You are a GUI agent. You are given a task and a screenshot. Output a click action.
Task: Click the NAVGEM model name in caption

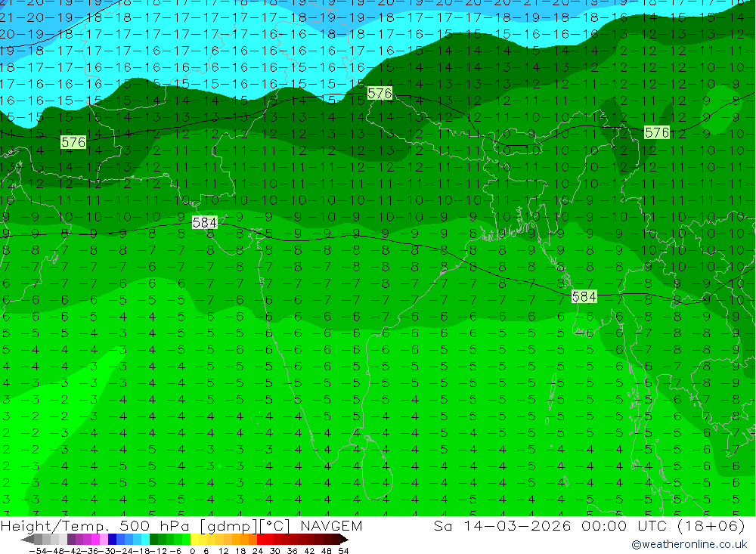pyautogui.click(x=331, y=525)
